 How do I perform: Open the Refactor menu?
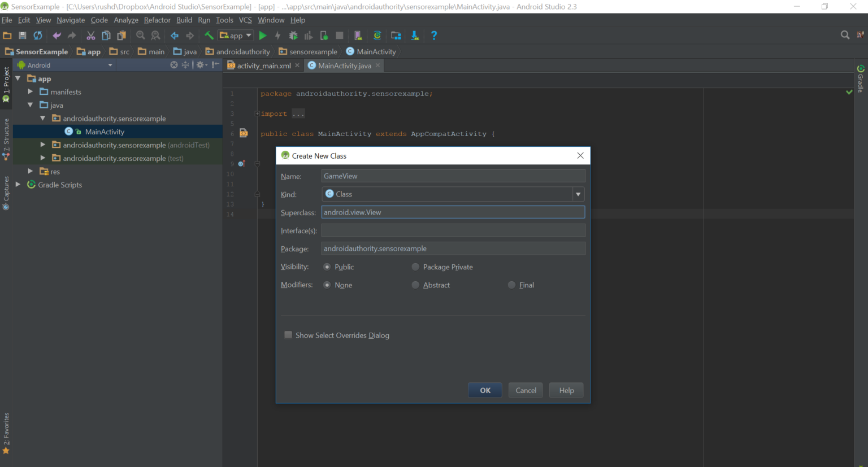[157, 20]
